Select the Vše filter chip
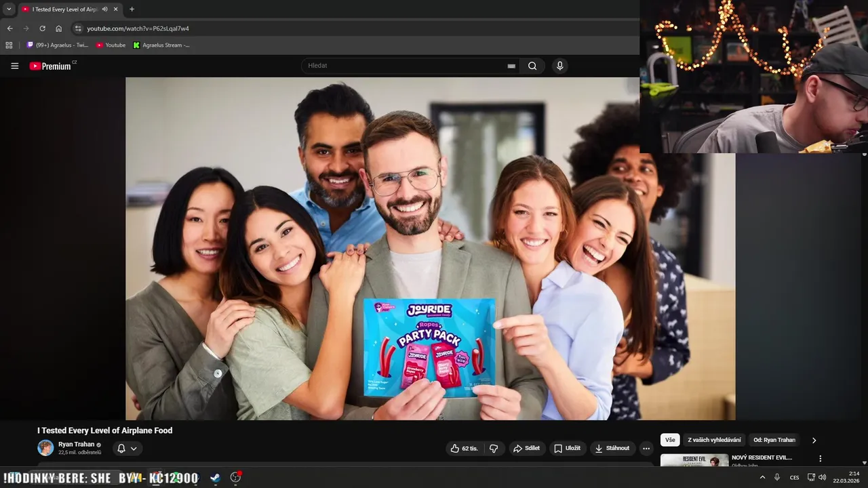Viewport: 868px width, 488px height. pyautogui.click(x=670, y=440)
